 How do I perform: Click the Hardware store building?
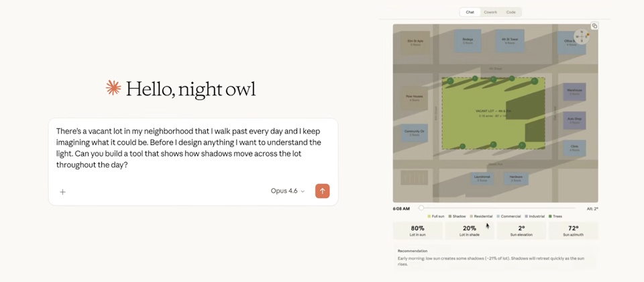click(x=516, y=178)
